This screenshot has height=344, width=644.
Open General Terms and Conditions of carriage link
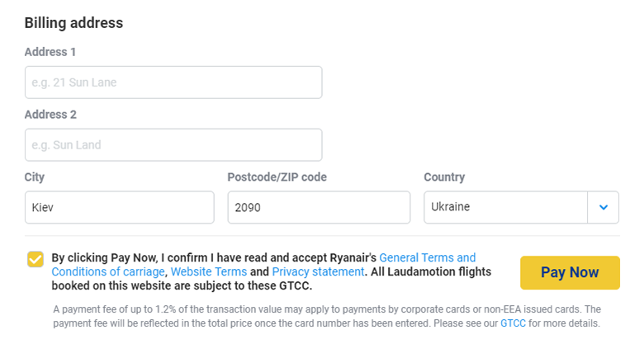click(427, 257)
